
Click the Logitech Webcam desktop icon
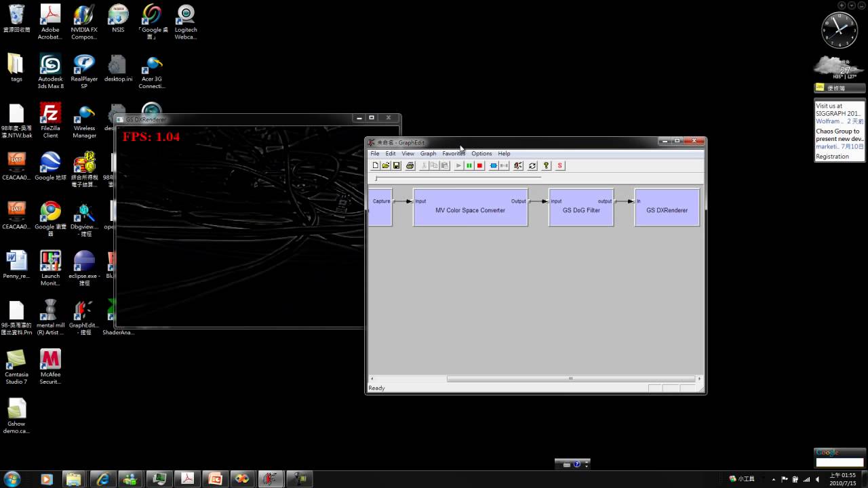[x=186, y=22]
